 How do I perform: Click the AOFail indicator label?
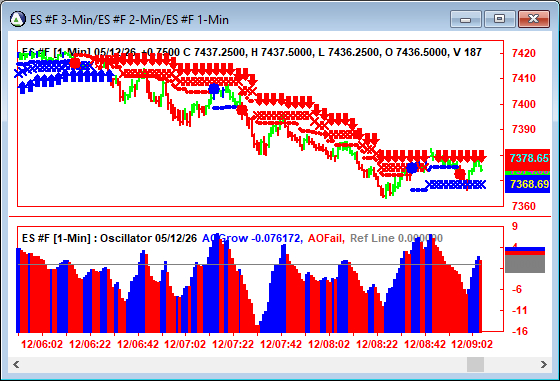[326, 238]
